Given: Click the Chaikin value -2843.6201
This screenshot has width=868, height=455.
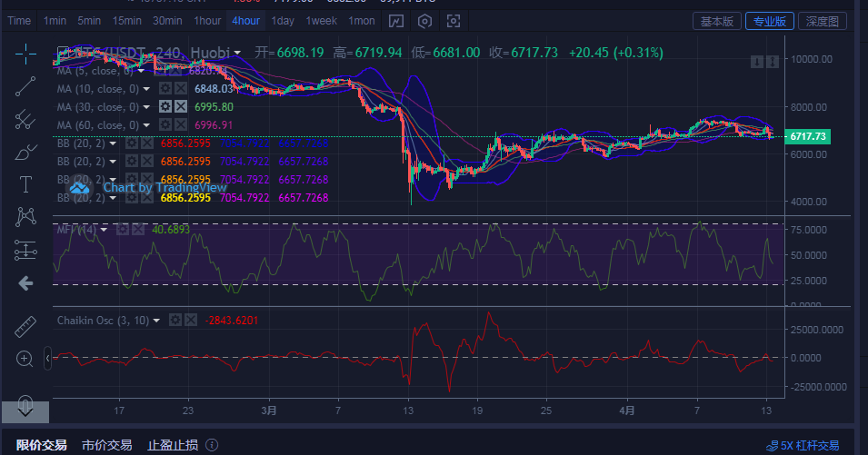Looking at the screenshot, I should click(232, 320).
